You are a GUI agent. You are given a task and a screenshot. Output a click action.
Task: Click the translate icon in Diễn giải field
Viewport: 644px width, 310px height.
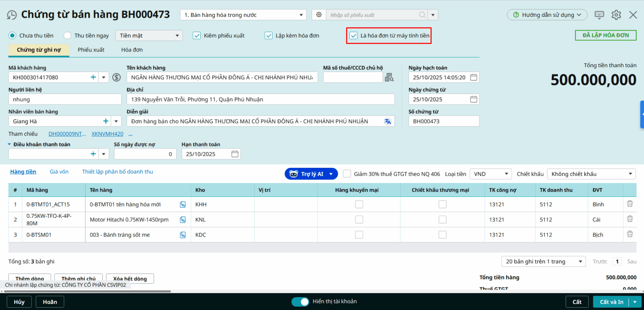tap(388, 122)
